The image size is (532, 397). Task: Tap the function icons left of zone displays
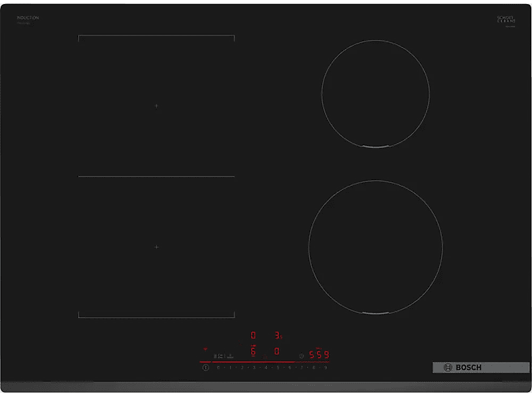[x=224, y=355]
